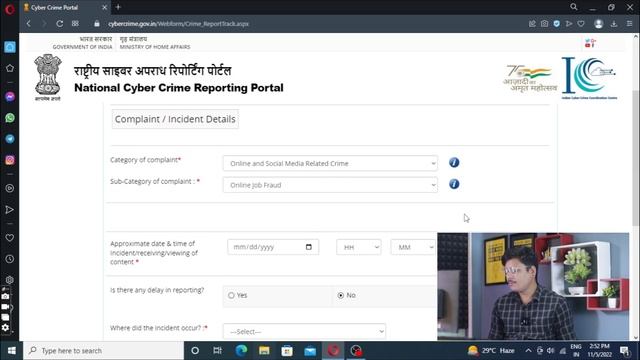Viewport: 640px width, 360px height.
Task: Open File Explorer from taskbar
Action: point(264,351)
